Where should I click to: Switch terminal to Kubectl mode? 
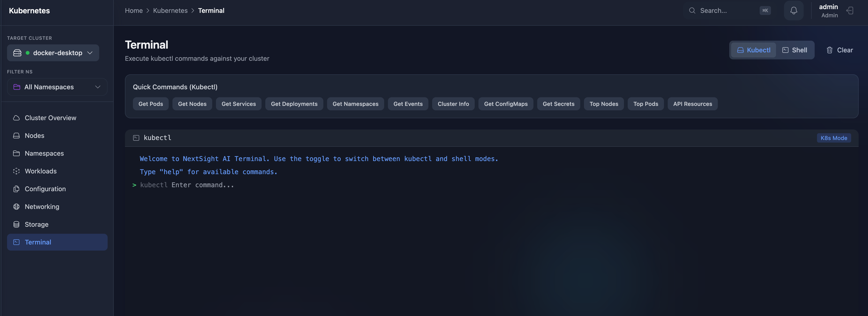coord(753,50)
